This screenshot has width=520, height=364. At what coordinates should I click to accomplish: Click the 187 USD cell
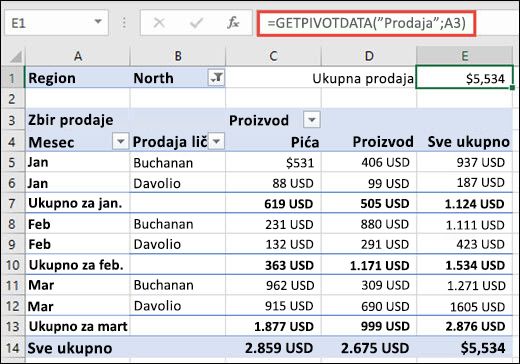click(x=465, y=183)
